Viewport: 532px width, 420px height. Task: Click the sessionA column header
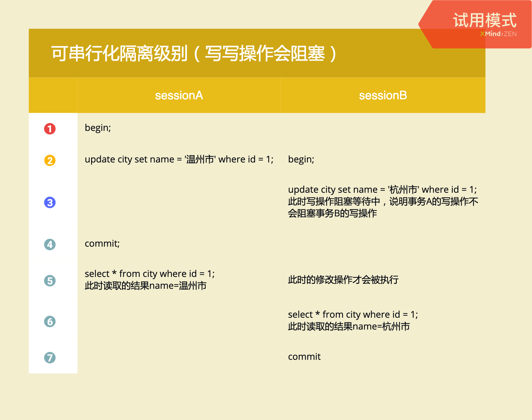(x=179, y=95)
